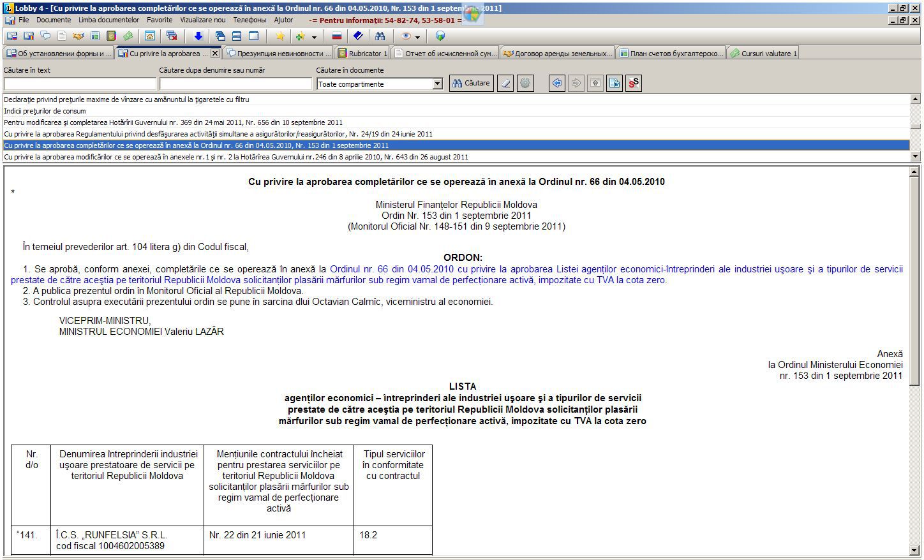Click the eye view icon in toolbar

tap(406, 36)
